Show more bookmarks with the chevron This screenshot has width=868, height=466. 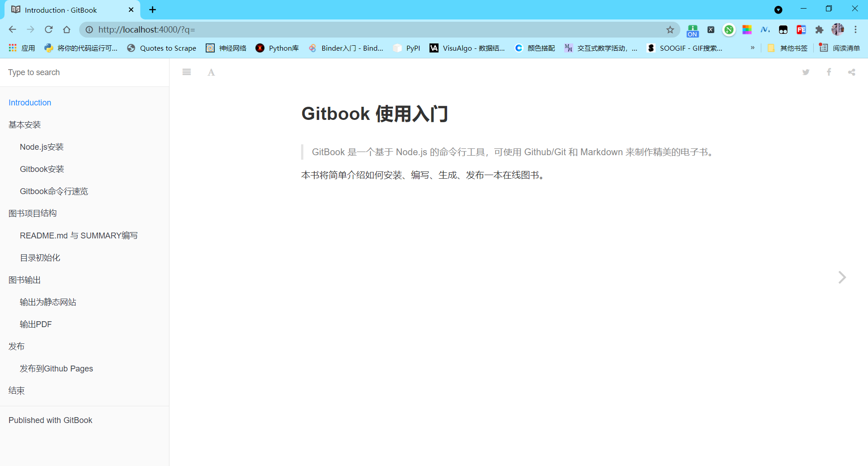[x=752, y=48]
